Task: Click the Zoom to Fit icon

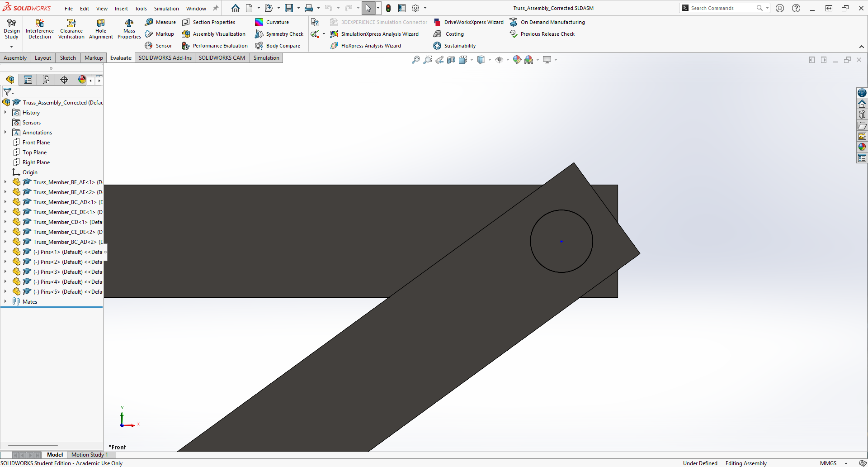Action: pos(416,60)
